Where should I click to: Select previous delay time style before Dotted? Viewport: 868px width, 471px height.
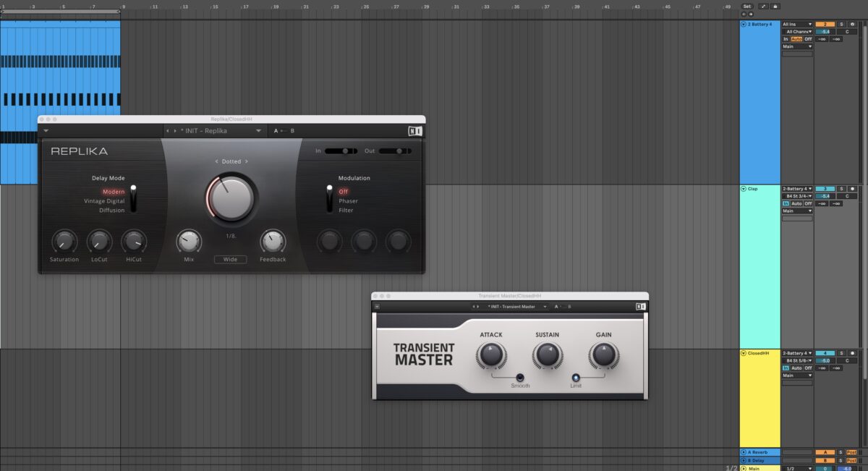click(216, 161)
